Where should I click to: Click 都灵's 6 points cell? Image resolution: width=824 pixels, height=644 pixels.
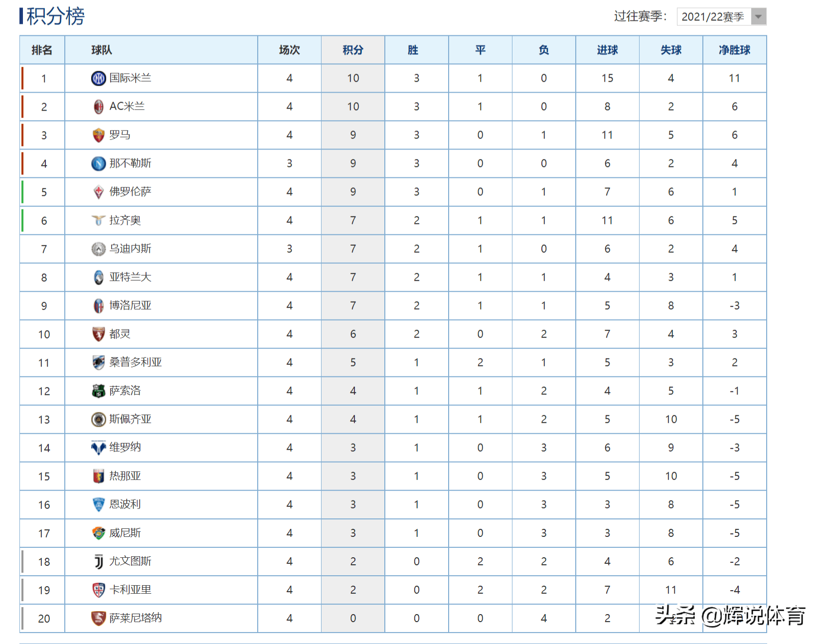[x=353, y=334]
